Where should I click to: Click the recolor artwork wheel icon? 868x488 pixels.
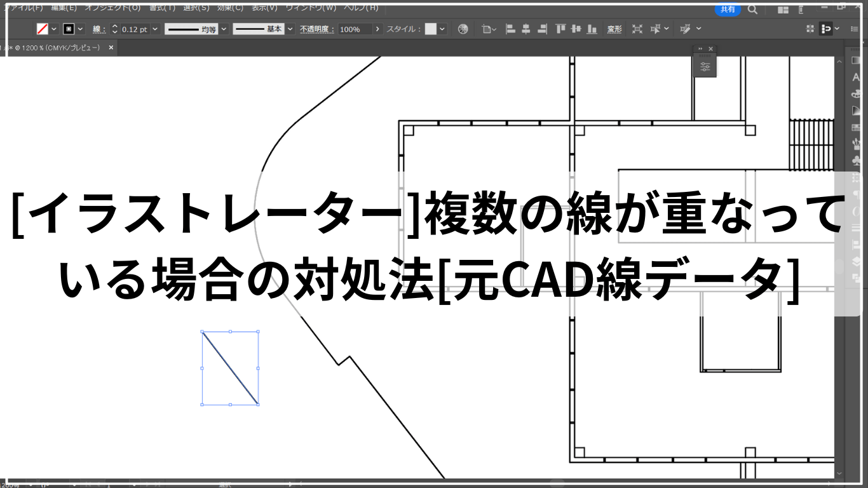463,29
